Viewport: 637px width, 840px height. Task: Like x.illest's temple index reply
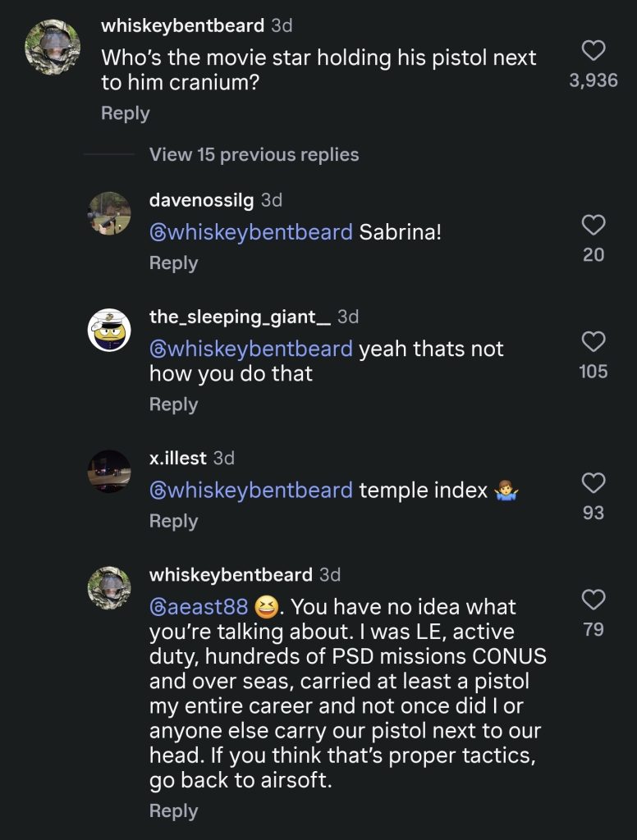tap(593, 482)
